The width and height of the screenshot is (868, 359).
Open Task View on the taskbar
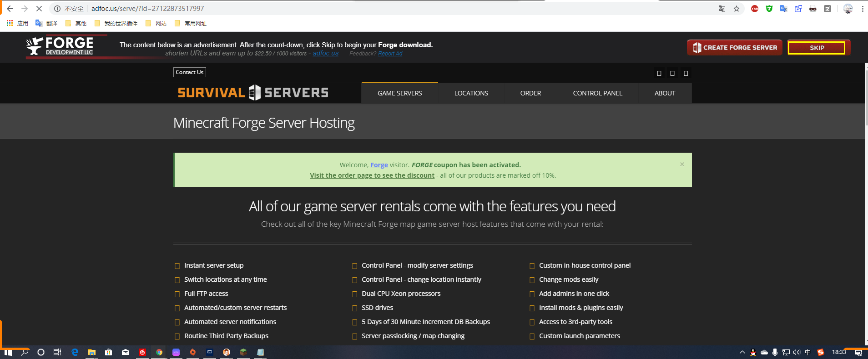pos(57,352)
